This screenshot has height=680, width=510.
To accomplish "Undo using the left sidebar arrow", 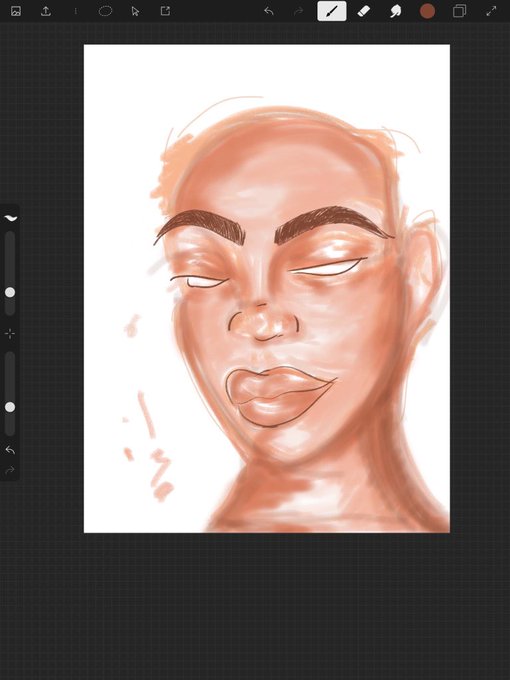I will coord(10,451).
